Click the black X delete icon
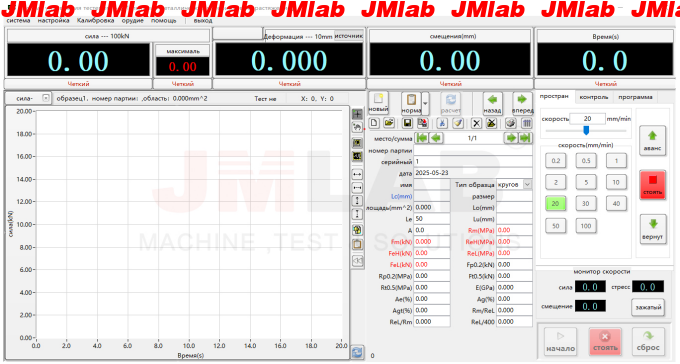The width and height of the screenshot is (680, 364). 476,123
